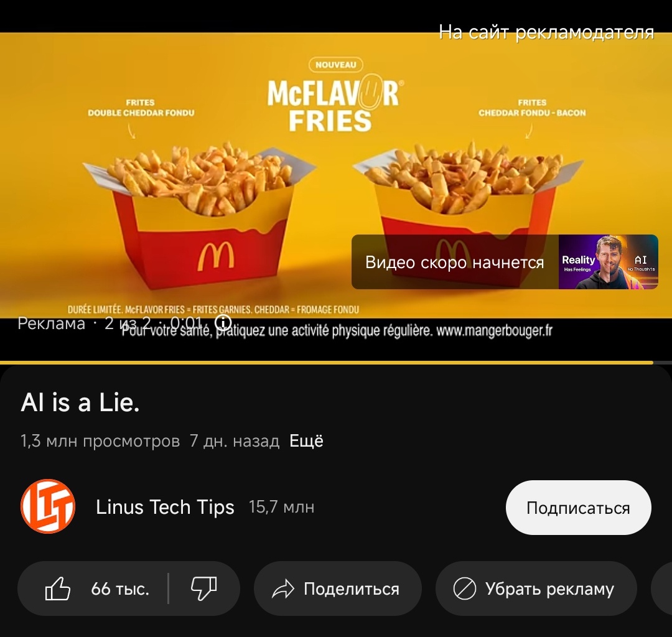
Task: Subscribe with the Подписаться button
Action: 578,507
